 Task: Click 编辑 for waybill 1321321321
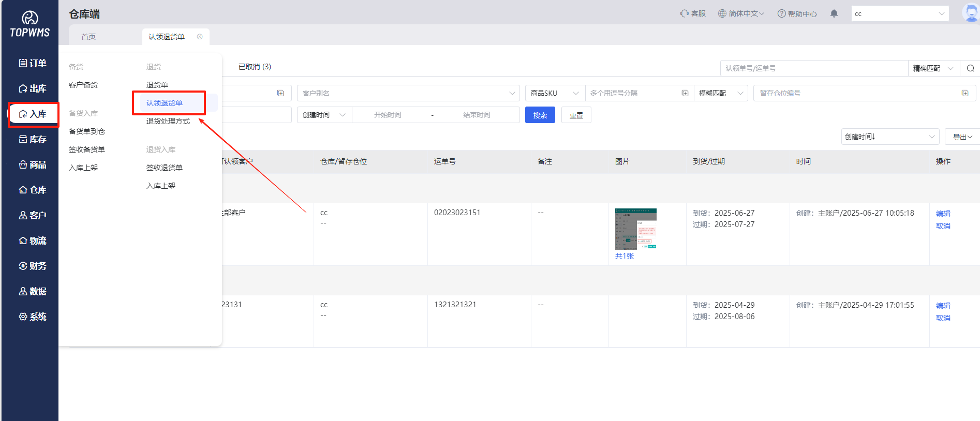(943, 306)
